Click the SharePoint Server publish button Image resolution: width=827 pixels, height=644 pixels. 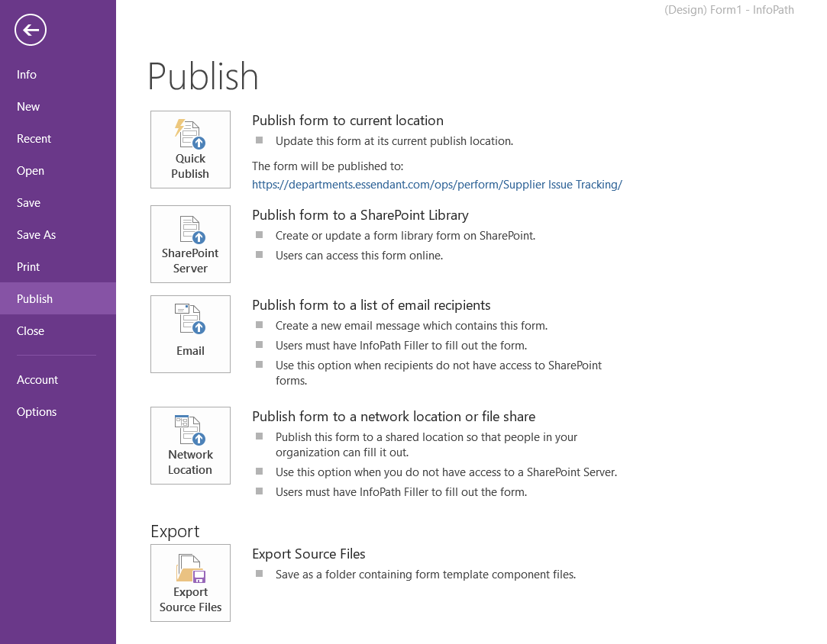pos(190,244)
